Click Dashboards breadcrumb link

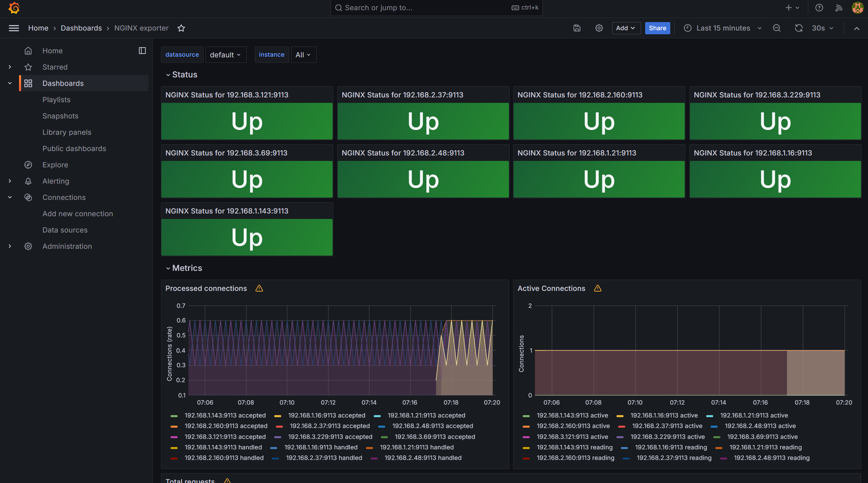81,28
